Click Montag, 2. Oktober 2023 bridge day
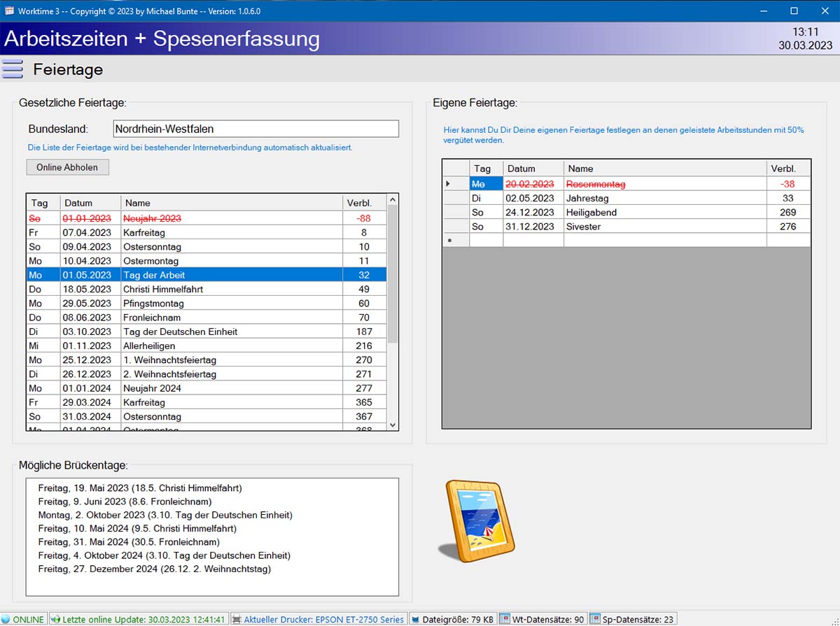Screen dimensions: 840x626 coord(165,515)
